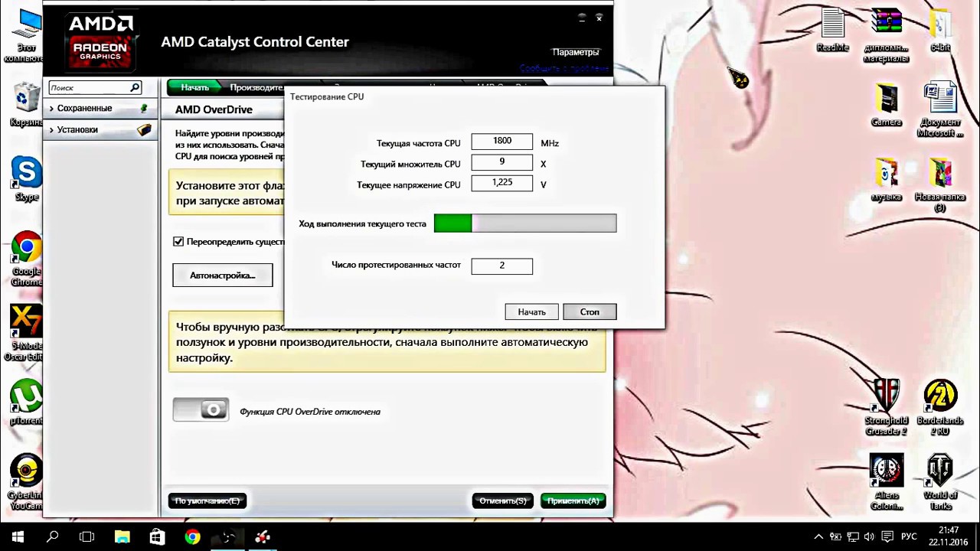Open the action center notification icon

click(887, 536)
